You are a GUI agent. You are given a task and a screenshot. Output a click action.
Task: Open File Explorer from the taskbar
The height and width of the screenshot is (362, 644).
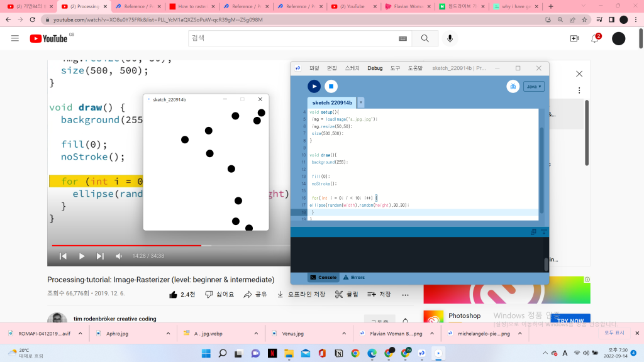point(289,353)
